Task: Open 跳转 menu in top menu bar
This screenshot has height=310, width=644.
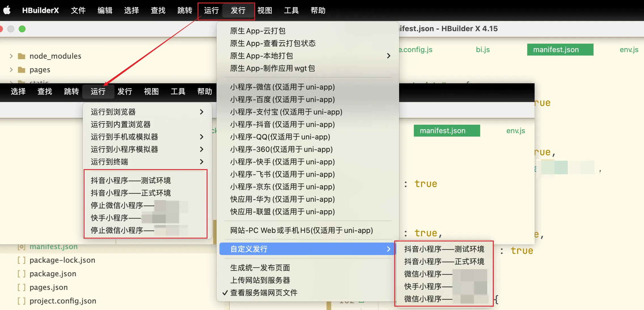Action: pyautogui.click(x=185, y=10)
